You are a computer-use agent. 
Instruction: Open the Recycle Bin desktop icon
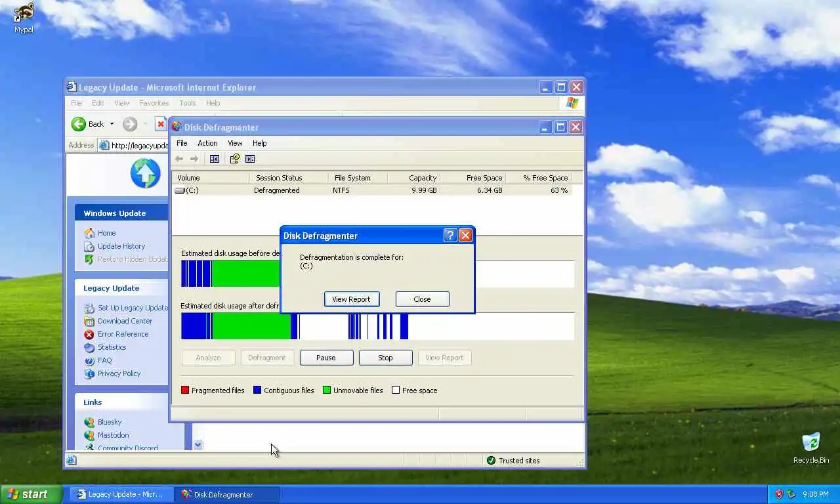coord(811,448)
